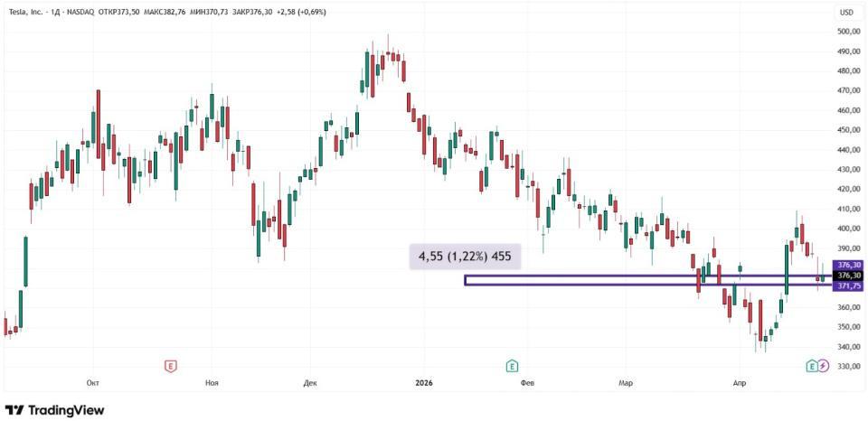
Task: Select the purple 371,75 price label
Action: point(849,285)
